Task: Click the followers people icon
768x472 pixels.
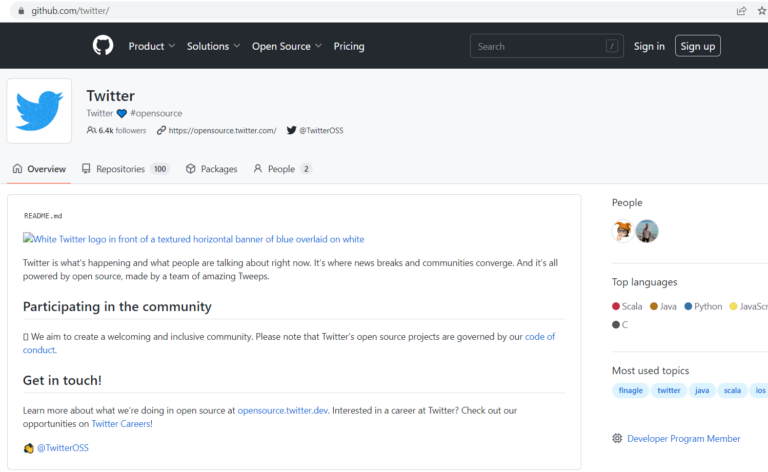Action: pos(91,130)
